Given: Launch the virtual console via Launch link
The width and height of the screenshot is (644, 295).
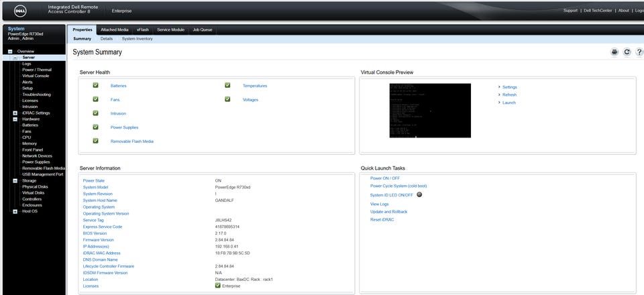Looking at the screenshot, I should click(508, 103).
